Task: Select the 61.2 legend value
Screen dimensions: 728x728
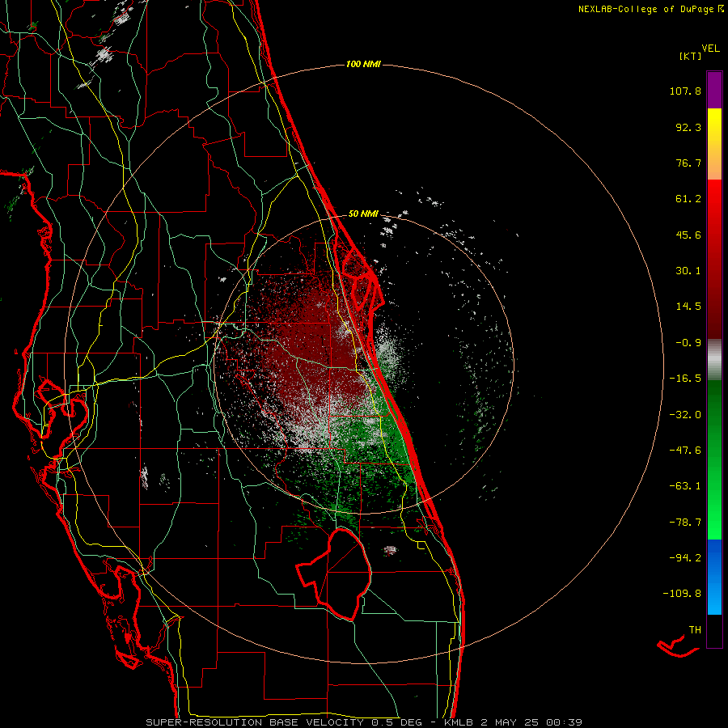Action: (688, 199)
